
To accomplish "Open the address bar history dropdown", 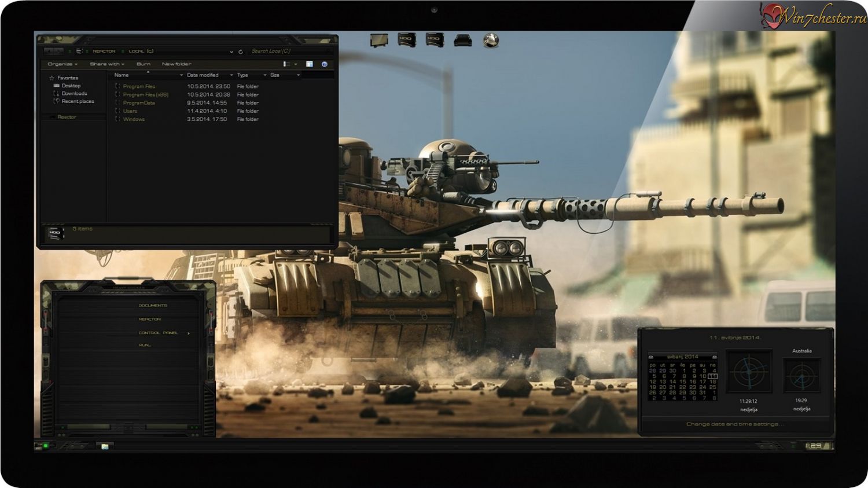I will click(231, 52).
